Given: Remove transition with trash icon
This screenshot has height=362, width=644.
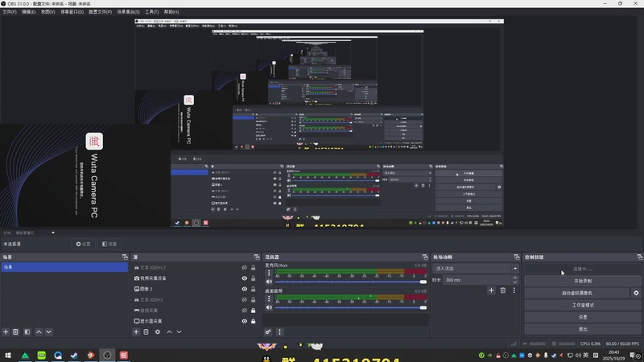Looking at the screenshot, I should coord(502,290).
